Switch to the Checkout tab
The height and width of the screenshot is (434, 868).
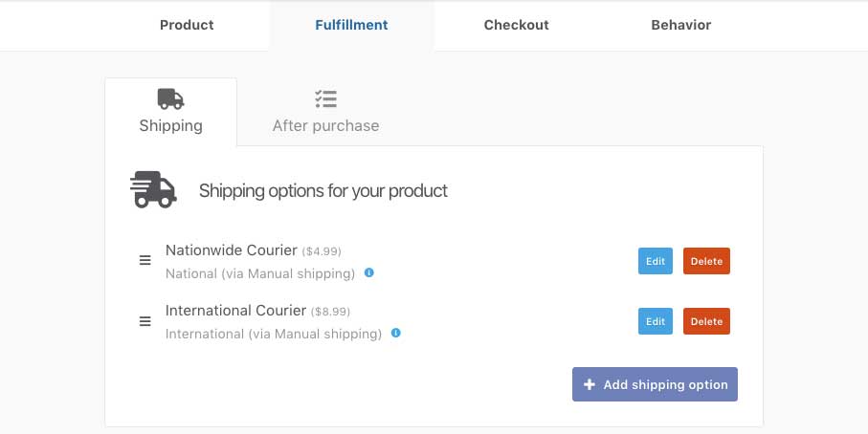[x=517, y=25]
